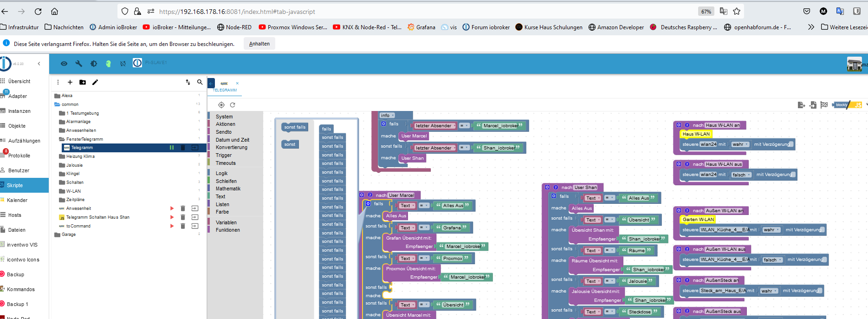Pause the running Telegramm script
This screenshot has height=319, width=868.
point(172,148)
